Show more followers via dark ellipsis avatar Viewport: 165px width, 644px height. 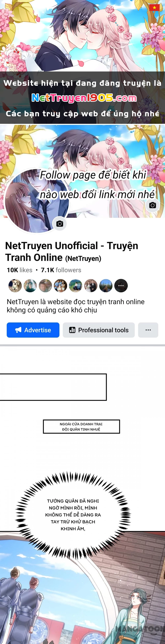pyautogui.click(x=121, y=286)
